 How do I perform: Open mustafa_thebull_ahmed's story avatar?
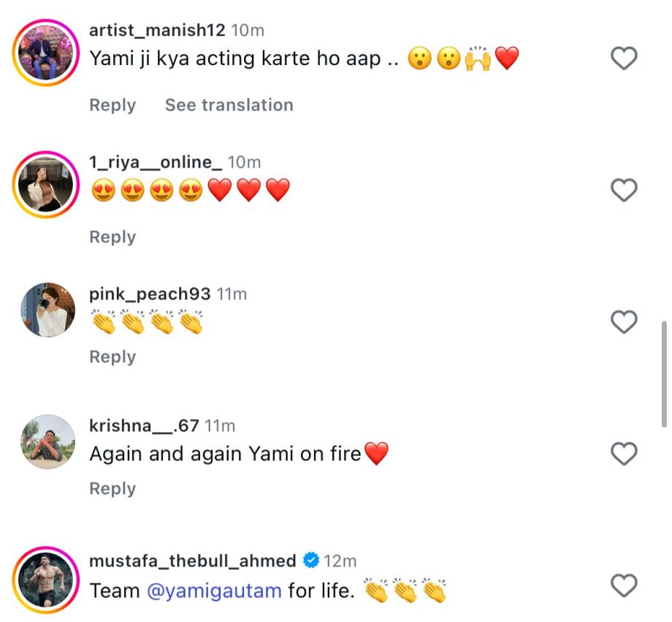pyautogui.click(x=47, y=579)
